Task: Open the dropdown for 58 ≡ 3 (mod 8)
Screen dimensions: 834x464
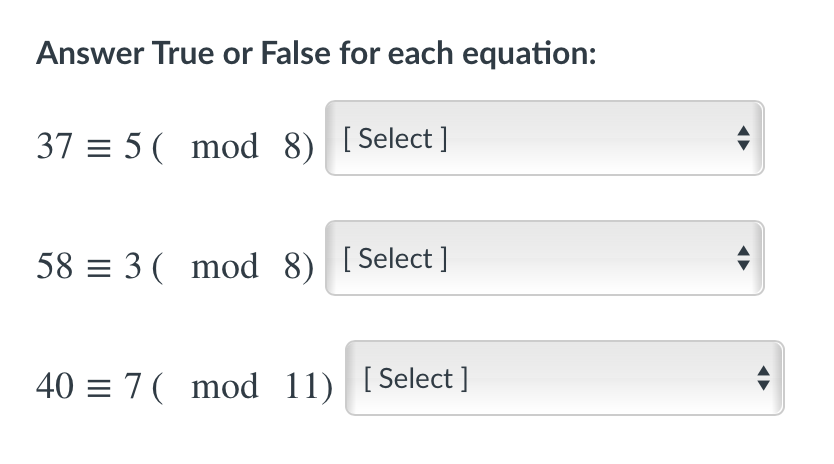Action: 544,259
